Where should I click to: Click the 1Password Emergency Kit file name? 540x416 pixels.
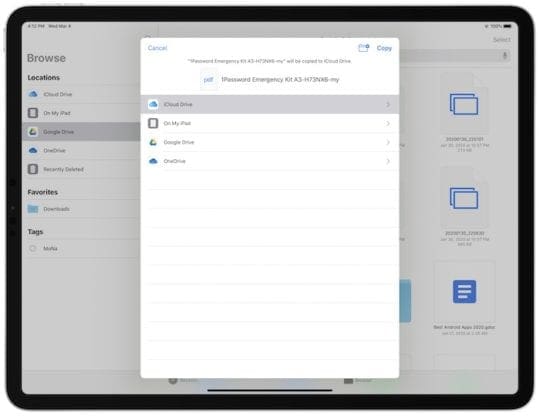pyautogui.click(x=280, y=80)
